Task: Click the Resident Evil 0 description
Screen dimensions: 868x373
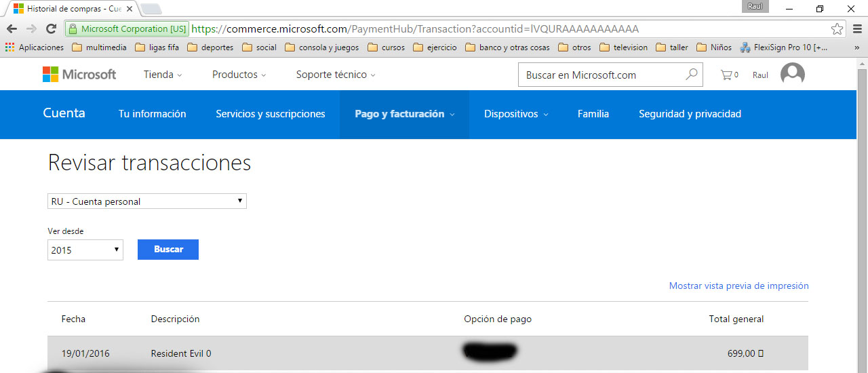Action: [181, 353]
